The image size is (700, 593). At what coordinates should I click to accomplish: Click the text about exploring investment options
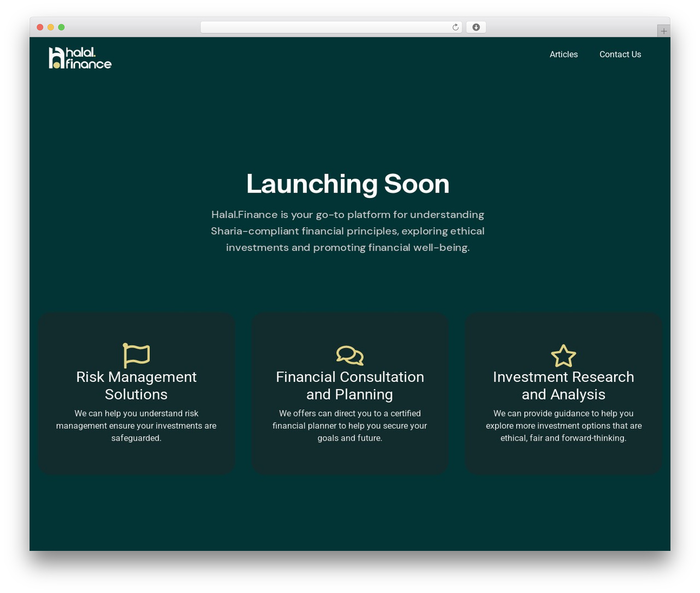coord(563,426)
